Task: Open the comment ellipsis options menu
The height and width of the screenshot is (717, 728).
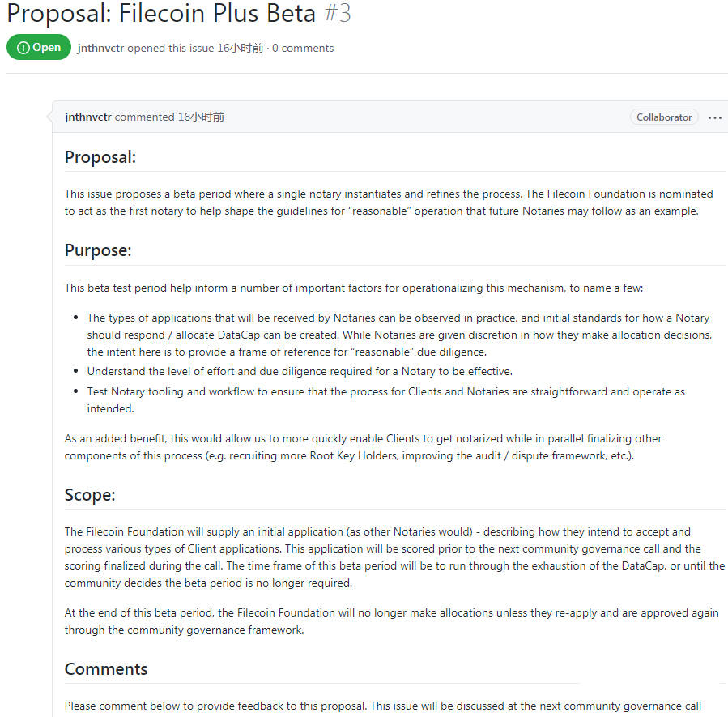Action: click(714, 117)
